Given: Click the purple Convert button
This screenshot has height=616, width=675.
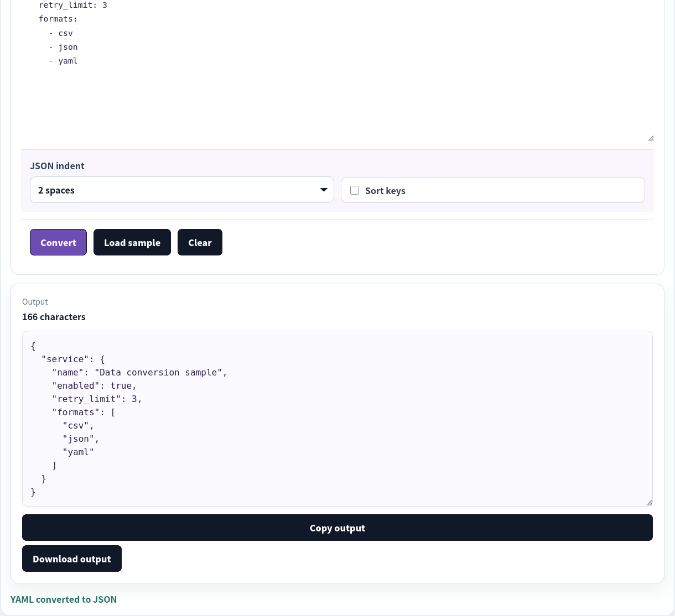Looking at the screenshot, I should pyautogui.click(x=58, y=242).
